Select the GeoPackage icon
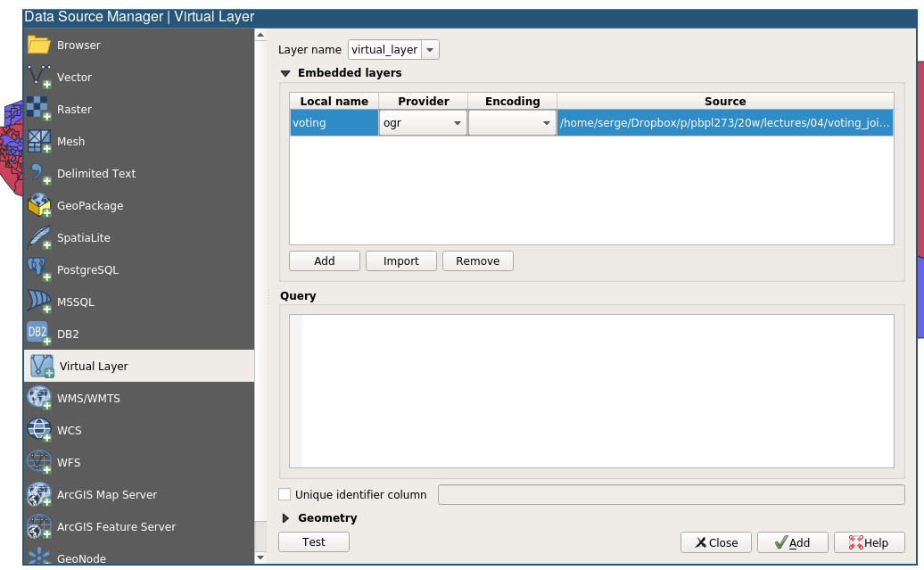The image size is (924, 570). tap(39, 206)
